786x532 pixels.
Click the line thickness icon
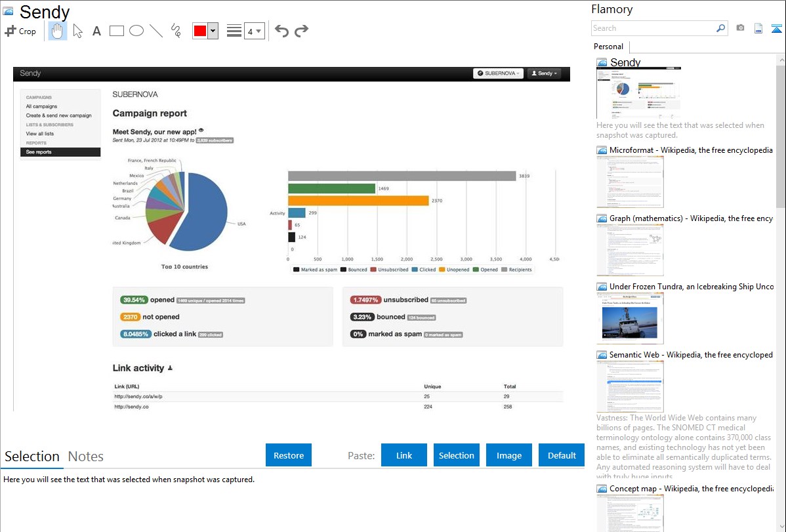234,31
